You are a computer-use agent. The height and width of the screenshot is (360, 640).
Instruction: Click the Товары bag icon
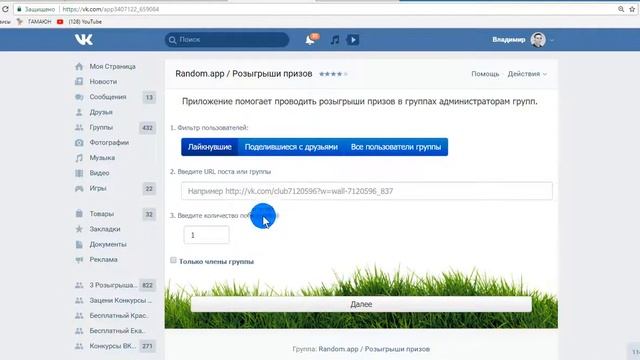[79, 214]
